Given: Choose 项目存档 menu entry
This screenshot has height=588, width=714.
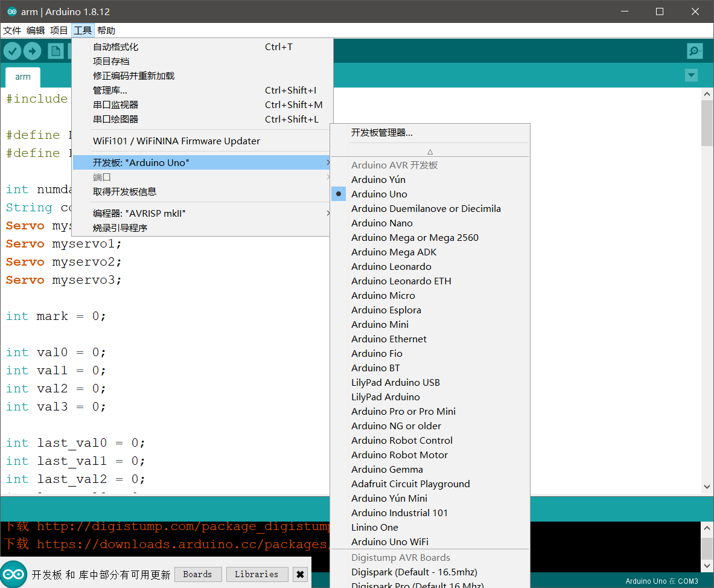Looking at the screenshot, I should coord(201,62).
